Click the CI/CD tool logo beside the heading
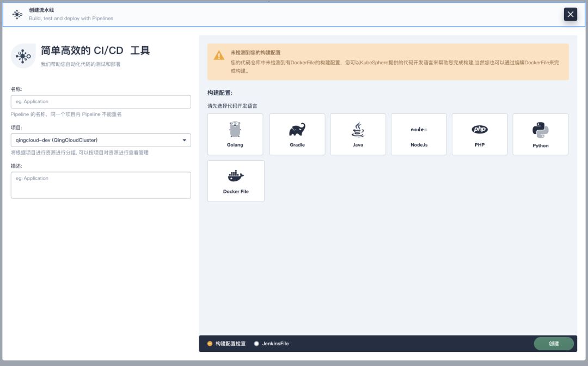The height and width of the screenshot is (366, 588). (x=23, y=56)
